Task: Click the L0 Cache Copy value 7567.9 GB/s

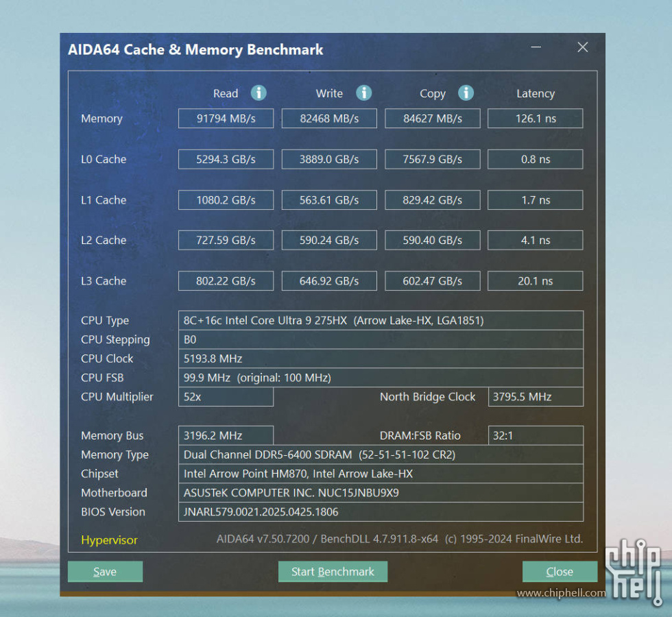Action: [433, 159]
